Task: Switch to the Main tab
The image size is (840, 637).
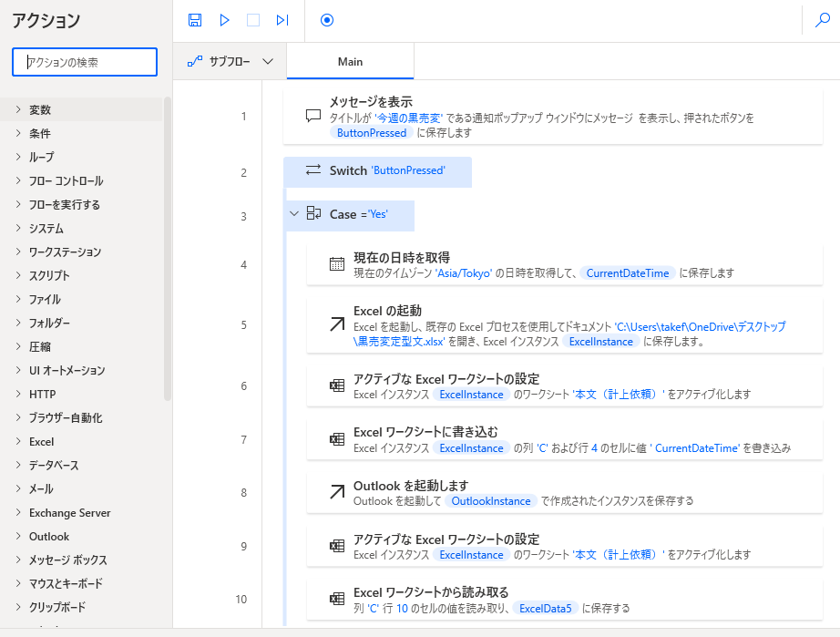Action: click(x=350, y=61)
